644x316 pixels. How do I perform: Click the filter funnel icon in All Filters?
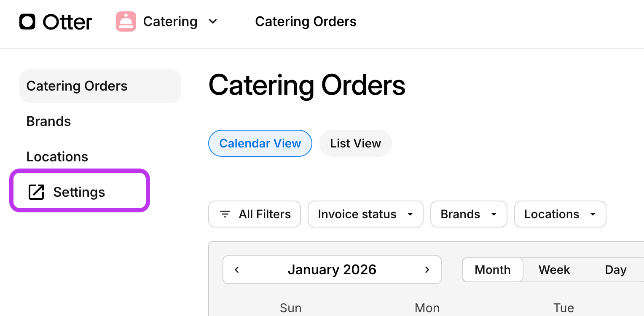(225, 214)
